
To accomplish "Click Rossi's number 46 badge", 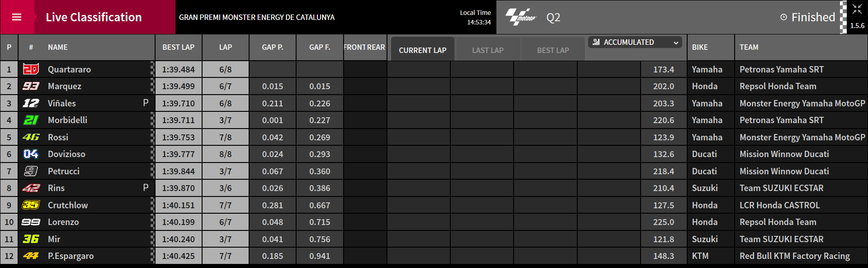I will point(31,137).
